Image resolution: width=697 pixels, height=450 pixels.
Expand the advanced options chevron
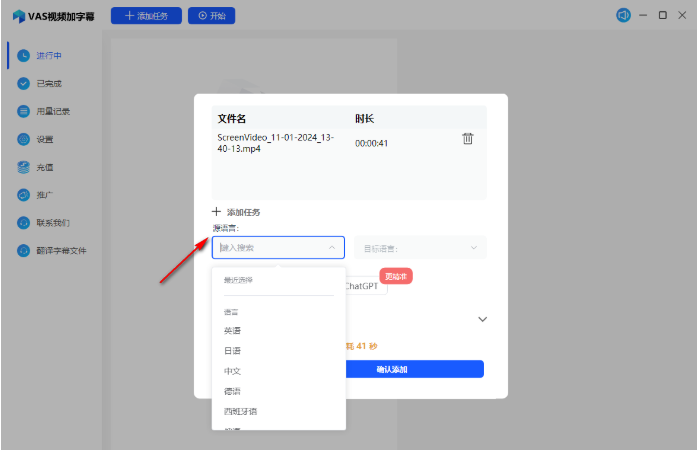click(x=482, y=319)
